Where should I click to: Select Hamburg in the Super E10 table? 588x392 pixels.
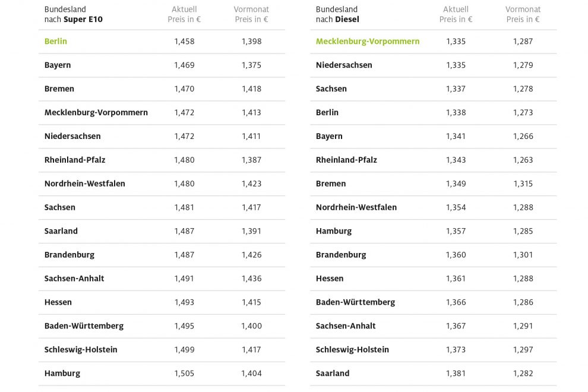click(x=62, y=374)
